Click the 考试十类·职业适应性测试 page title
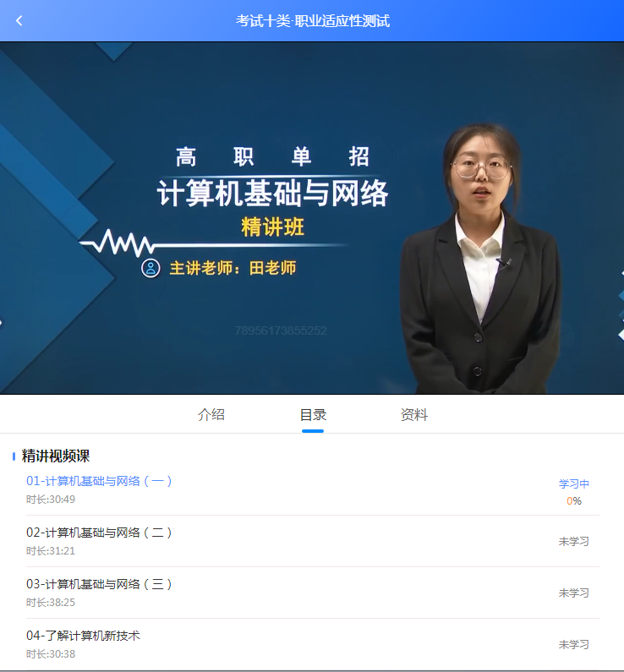This screenshot has width=624, height=672. (x=312, y=21)
